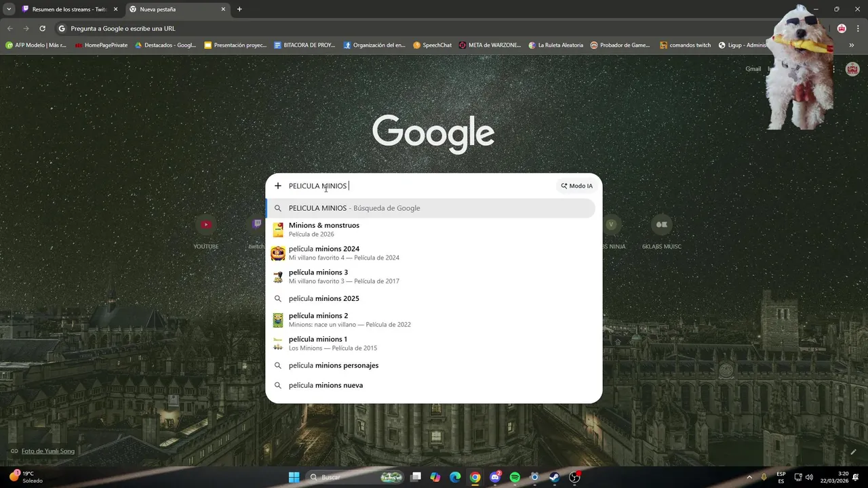Viewport: 868px width, 488px height.
Task: Choose película minions nueva suggestion
Action: pos(431,385)
